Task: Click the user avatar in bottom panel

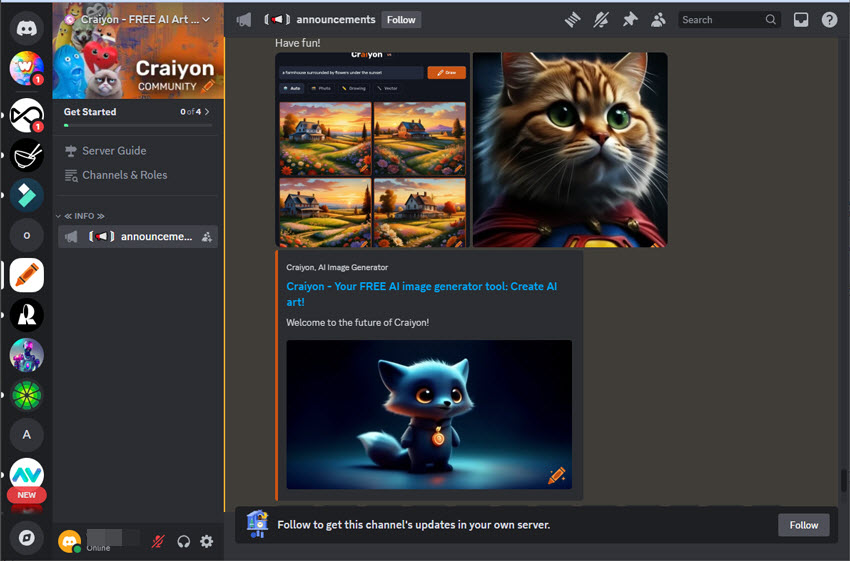Action: point(69,541)
